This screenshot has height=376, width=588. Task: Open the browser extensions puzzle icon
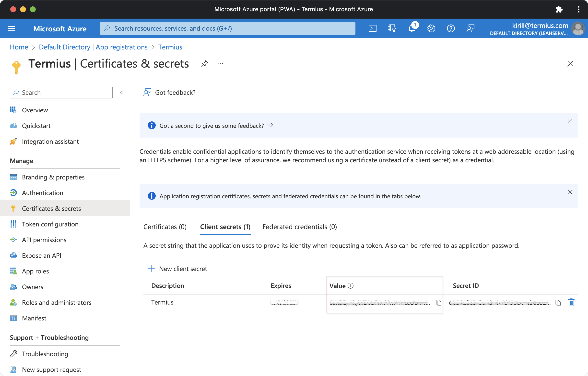point(559,9)
